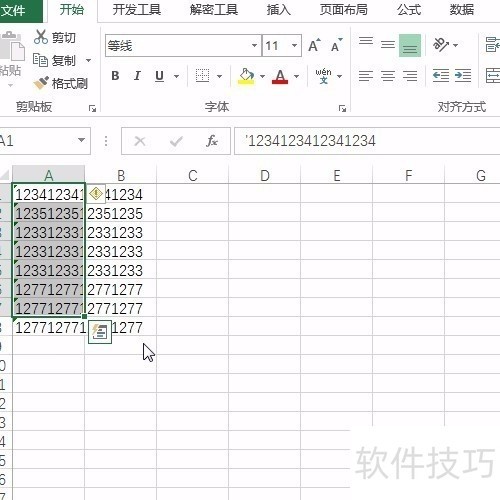
Task: Decrease indent
Action: 441,76
